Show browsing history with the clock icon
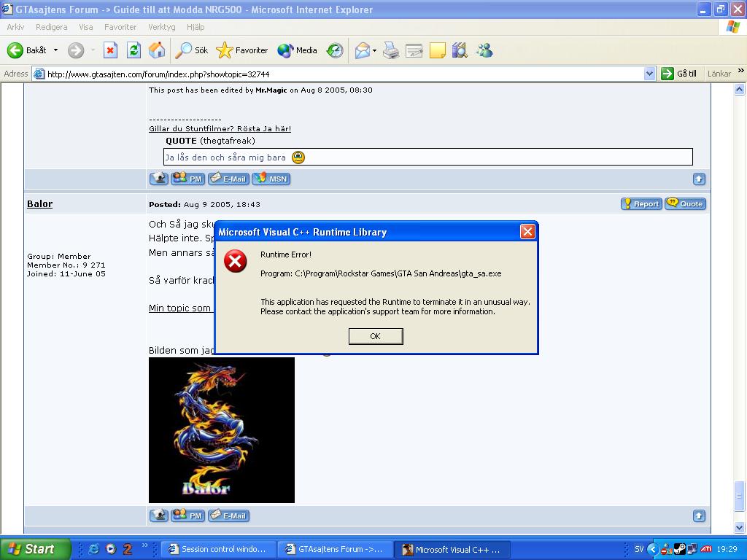Screen dimensions: 747x560 335,50
